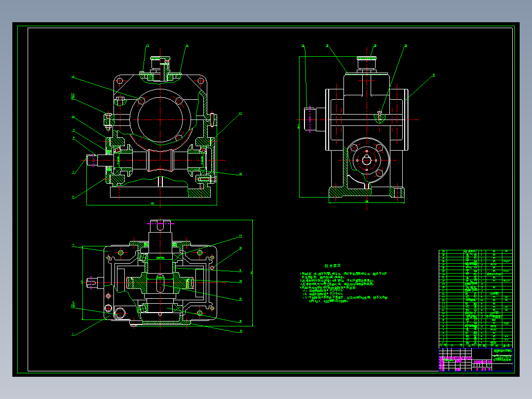Click the parts list header row above title block
532x399 pixels.
(x=475, y=346)
